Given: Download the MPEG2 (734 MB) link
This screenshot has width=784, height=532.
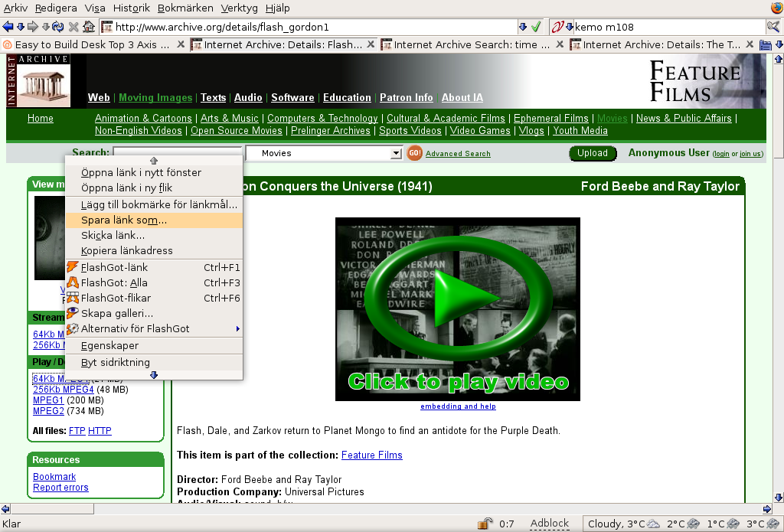Looking at the screenshot, I should pos(48,411).
